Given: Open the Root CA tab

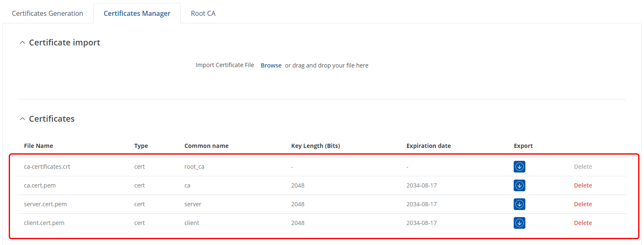Looking at the screenshot, I should click(203, 13).
